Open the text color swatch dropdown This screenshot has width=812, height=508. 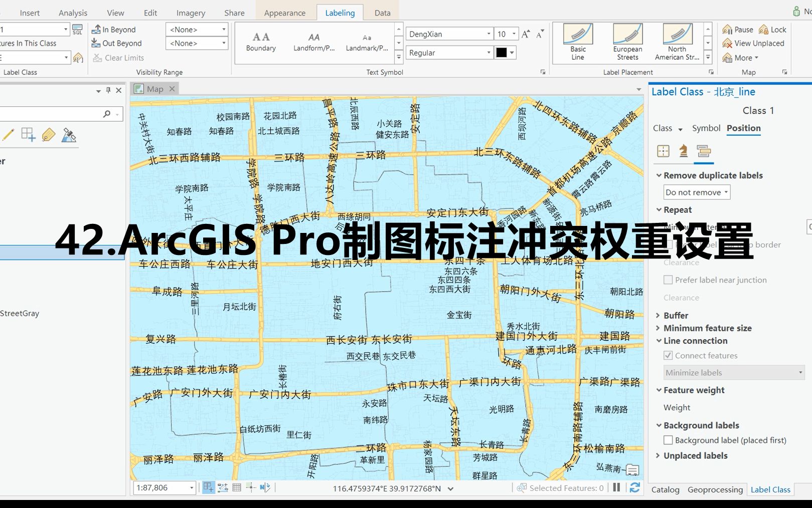pyautogui.click(x=511, y=53)
